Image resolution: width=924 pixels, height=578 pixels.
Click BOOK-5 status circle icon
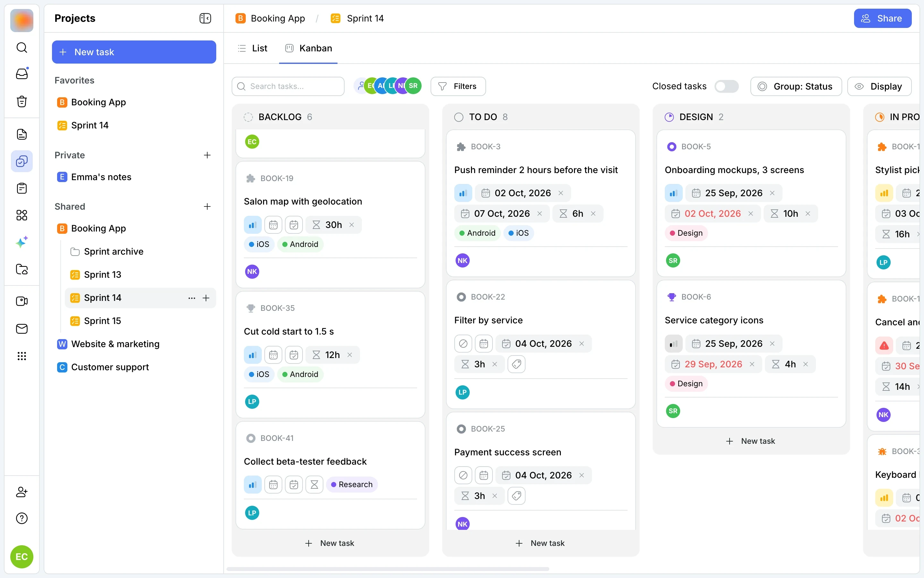point(671,147)
